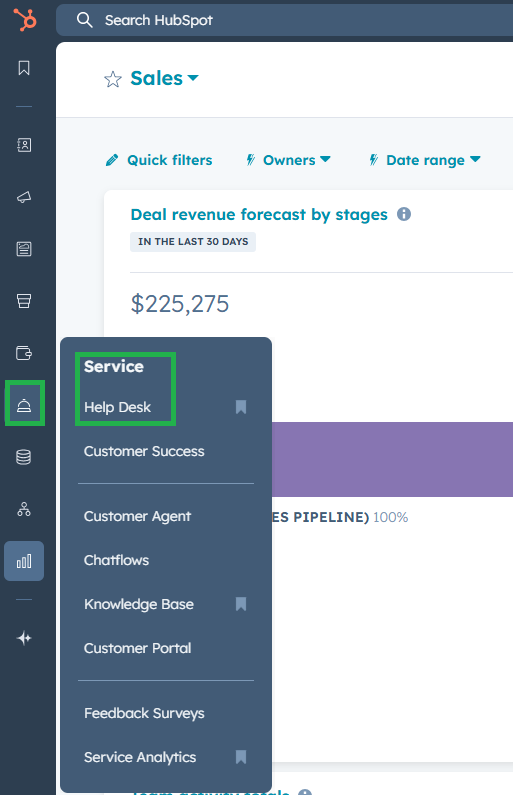Open the CRM contacts sidebar icon
This screenshot has width=513, height=795.
24,145
